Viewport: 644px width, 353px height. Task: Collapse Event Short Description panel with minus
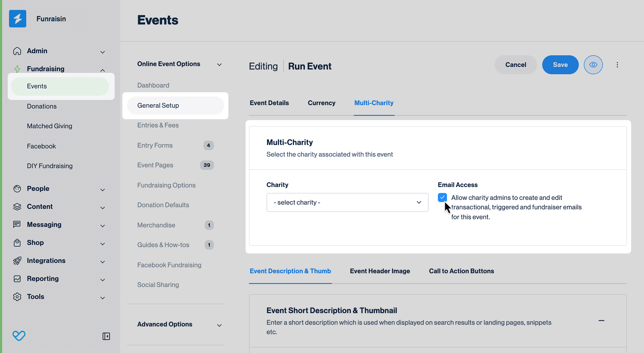[x=601, y=320]
